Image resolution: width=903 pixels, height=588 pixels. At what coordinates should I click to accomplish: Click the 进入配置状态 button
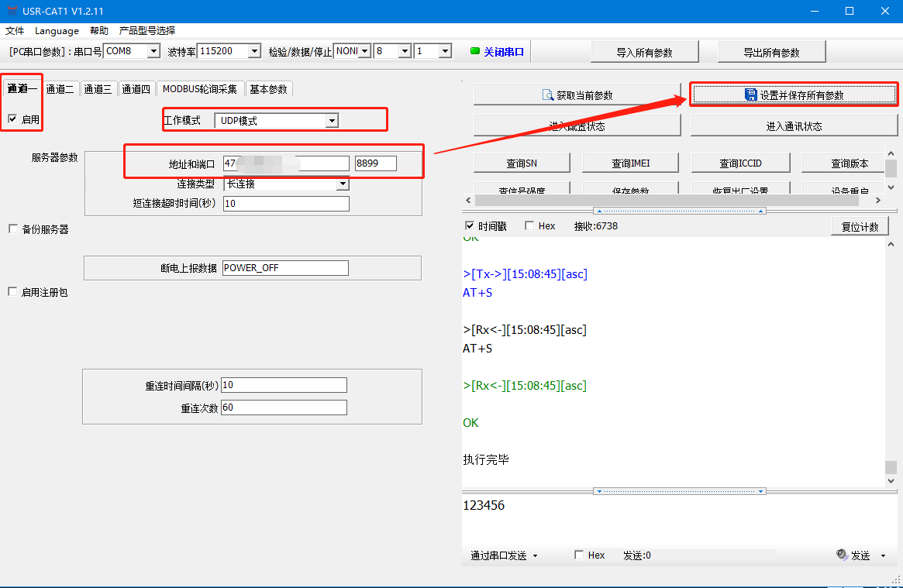[x=577, y=126]
